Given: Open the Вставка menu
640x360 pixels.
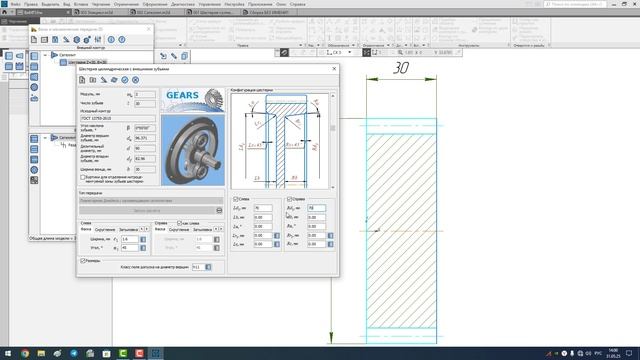Looking at the screenshot, I should pos(81,4).
